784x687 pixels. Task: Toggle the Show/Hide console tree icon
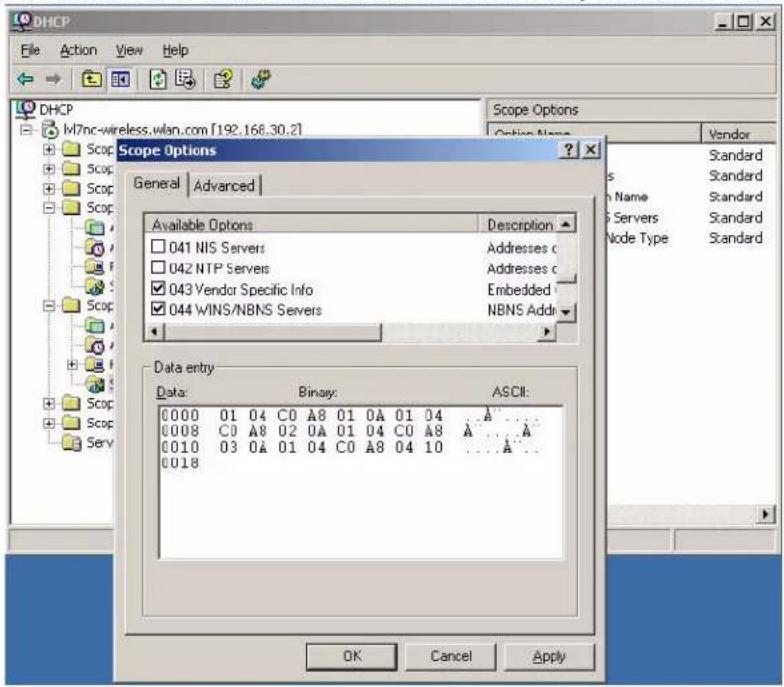tap(120, 79)
